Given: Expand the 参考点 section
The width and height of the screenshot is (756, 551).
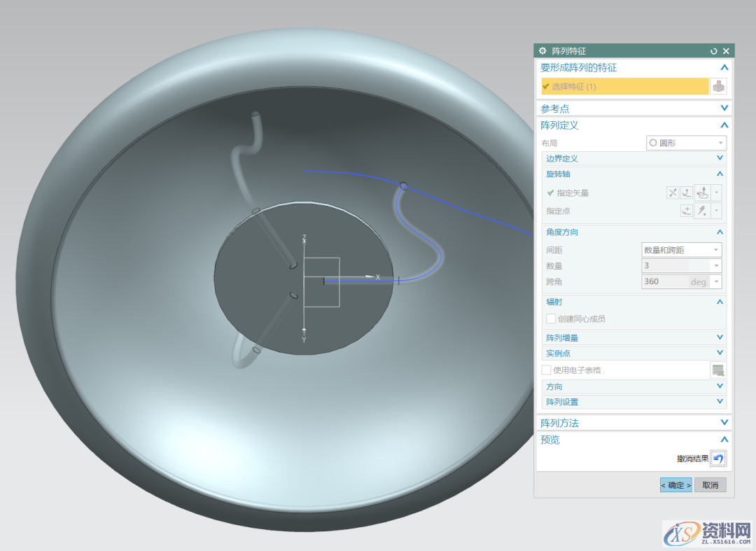Looking at the screenshot, I should 724,109.
